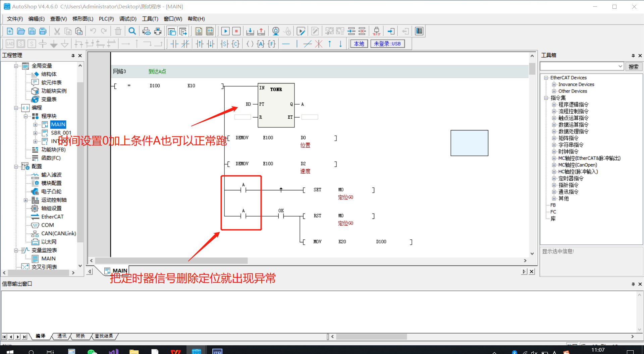The image size is (644, 354).
Task: Expand MC轴控(CanOpen) instruction group
Action: tap(554, 165)
